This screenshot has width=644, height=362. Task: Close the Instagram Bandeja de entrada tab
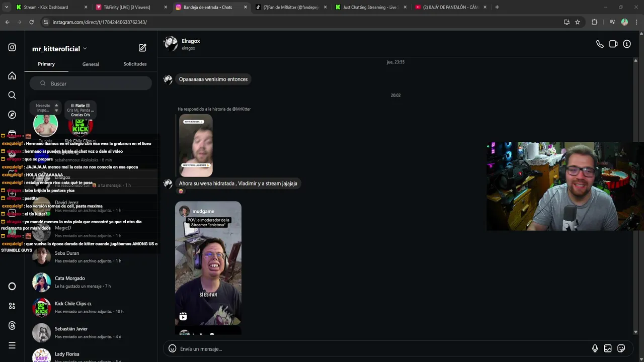click(246, 7)
